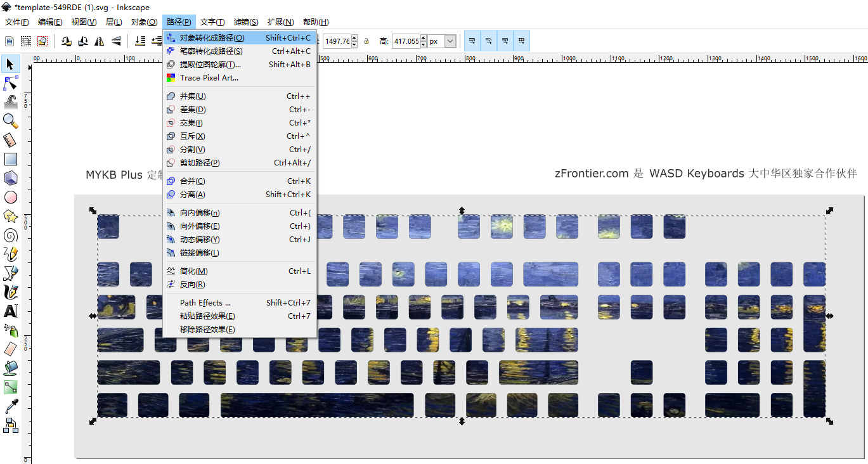The image size is (868, 464).
Task: Select the Paint Bucket fill tool
Action: pos(10,368)
